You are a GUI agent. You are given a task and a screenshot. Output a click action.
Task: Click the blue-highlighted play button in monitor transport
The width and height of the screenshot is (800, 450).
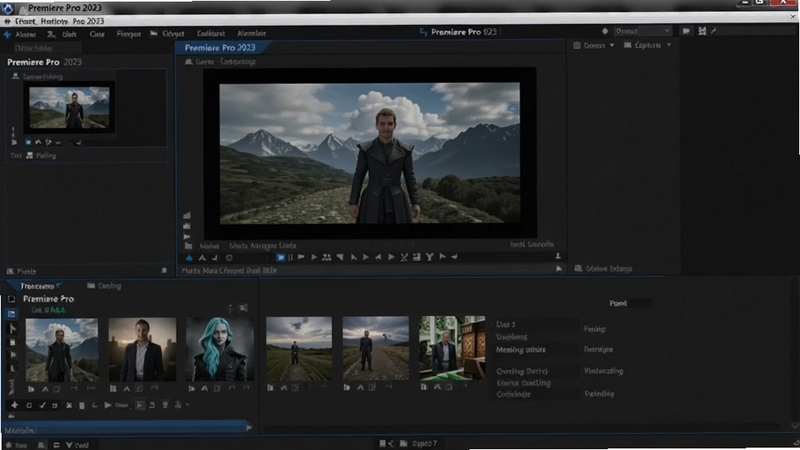(281, 257)
